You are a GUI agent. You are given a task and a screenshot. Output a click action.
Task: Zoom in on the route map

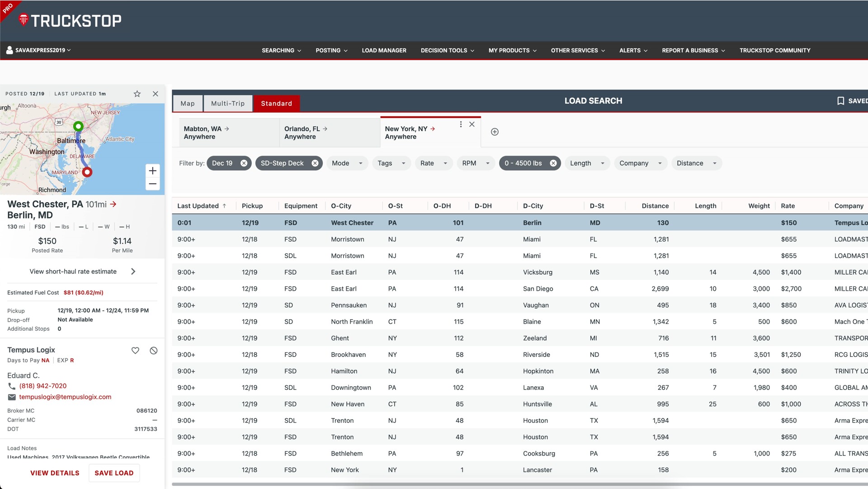[x=152, y=171]
